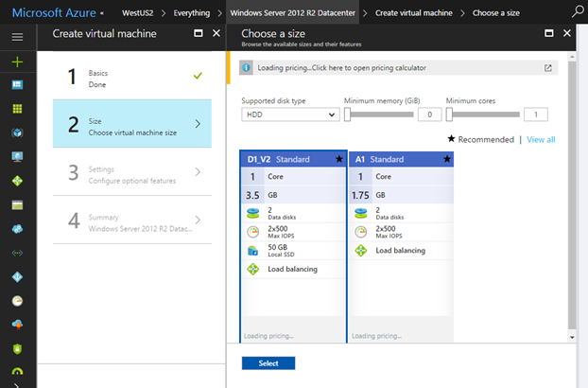Open the grid All resources sidebar icon
The image size is (588, 388).
pos(17,109)
